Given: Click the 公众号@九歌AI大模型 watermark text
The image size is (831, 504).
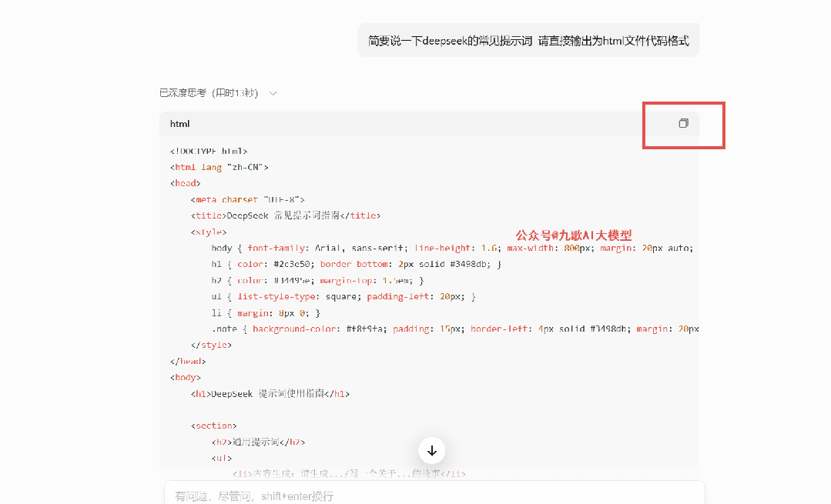Looking at the screenshot, I should pos(574,235).
